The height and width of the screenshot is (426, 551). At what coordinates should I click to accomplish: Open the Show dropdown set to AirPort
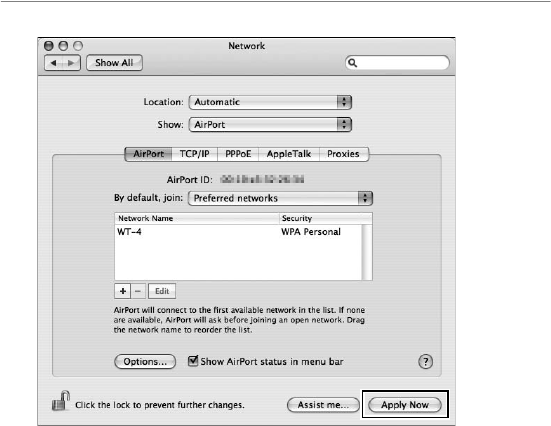point(270,124)
